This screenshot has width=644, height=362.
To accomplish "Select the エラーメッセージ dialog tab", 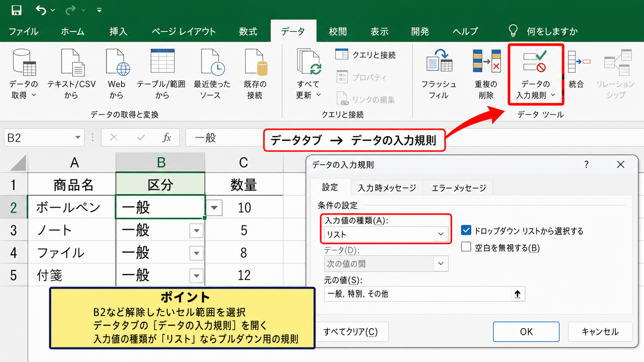I will pos(458,188).
